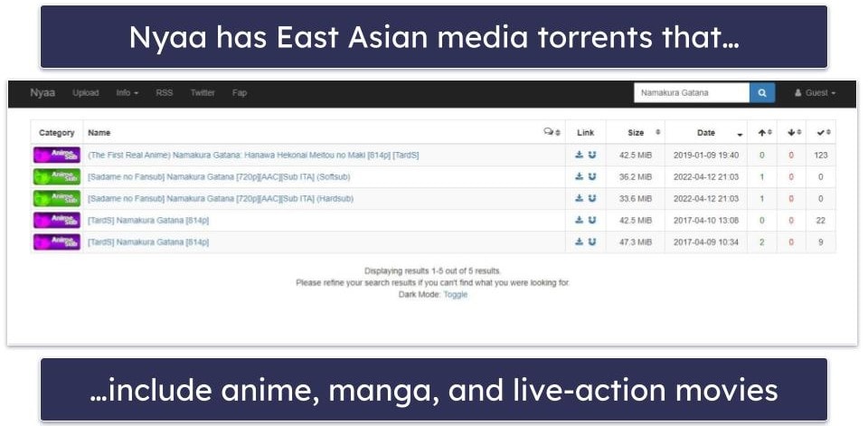This screenshot has height=426, width=868.
Task: Open the Hardsub Namakura Gatana torrent link
Action: (x=220, y=199)
